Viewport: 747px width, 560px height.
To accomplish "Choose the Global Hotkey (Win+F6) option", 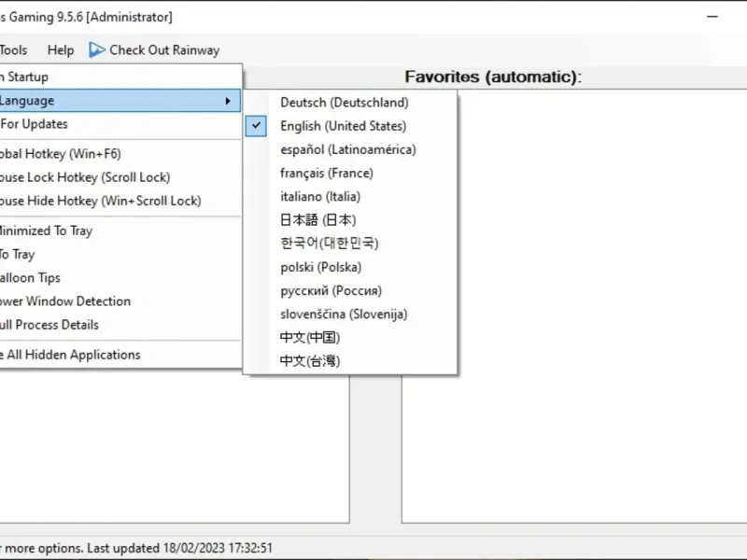I will pyautogui.click(x=120, y=154).
